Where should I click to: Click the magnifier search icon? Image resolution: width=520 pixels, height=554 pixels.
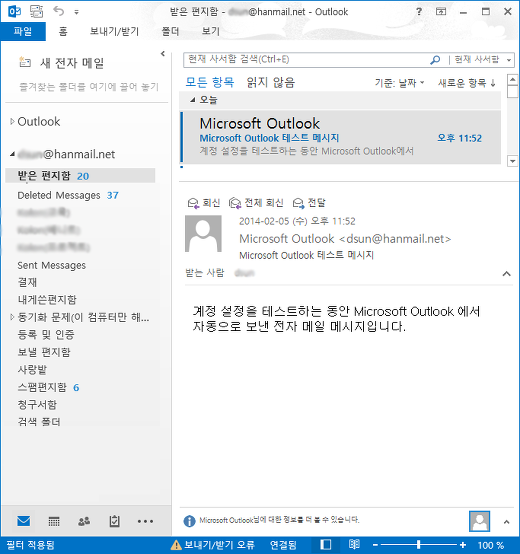click(x=435, y=60)
